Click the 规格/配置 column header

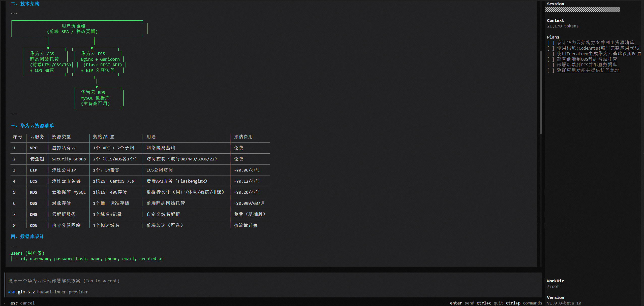pos(104,137)
